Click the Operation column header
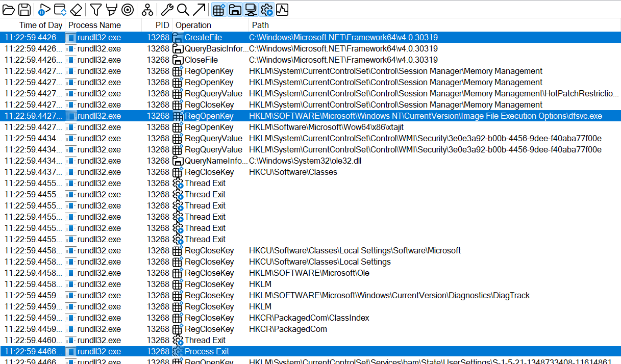The image size is (621, 364). pyautogui.click(x=193, y=25)
